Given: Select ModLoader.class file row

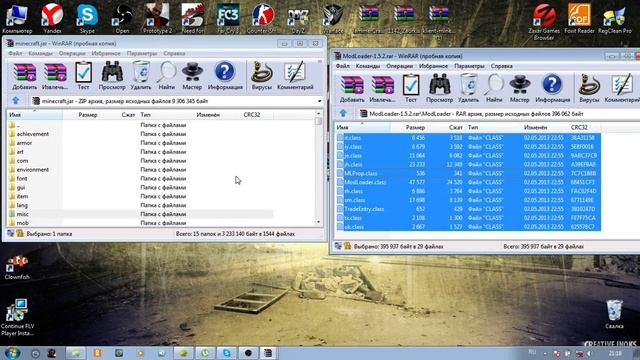Looking at the screenshot, I should pos(468,182).
